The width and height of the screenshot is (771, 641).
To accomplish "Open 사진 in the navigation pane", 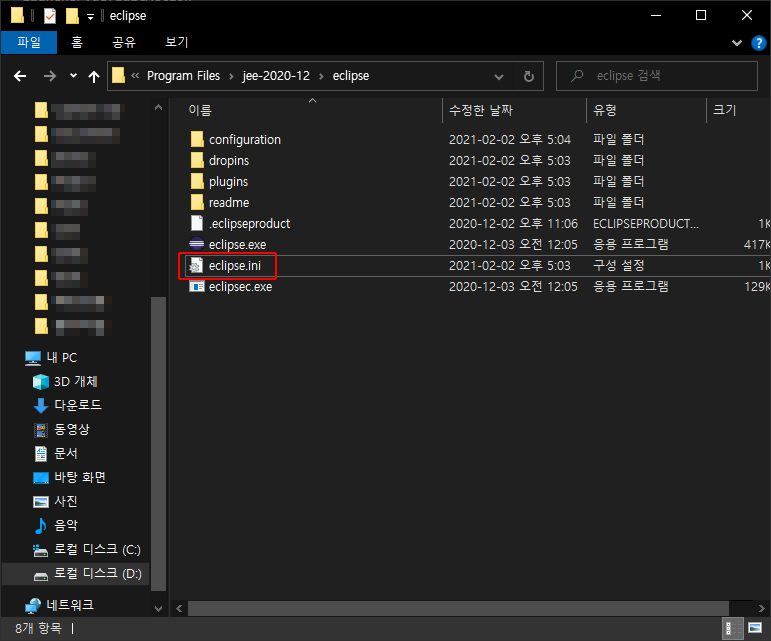I will tap(56, 501).
